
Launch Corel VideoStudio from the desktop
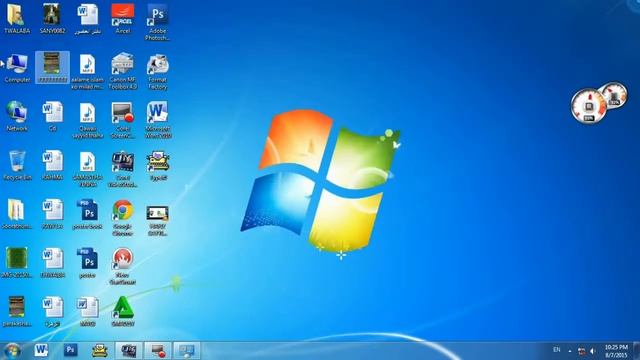pos(122,169)
